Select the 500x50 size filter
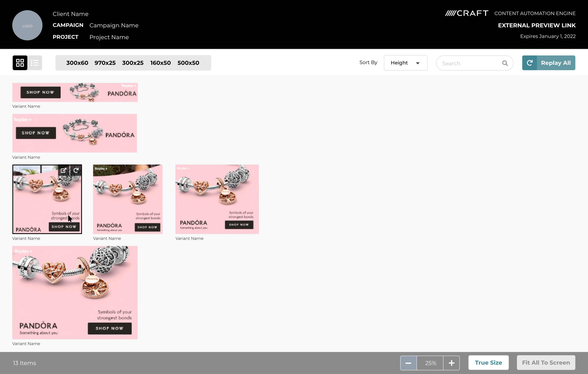The width and height of the screenshot is (588, 374). point(188,63)
